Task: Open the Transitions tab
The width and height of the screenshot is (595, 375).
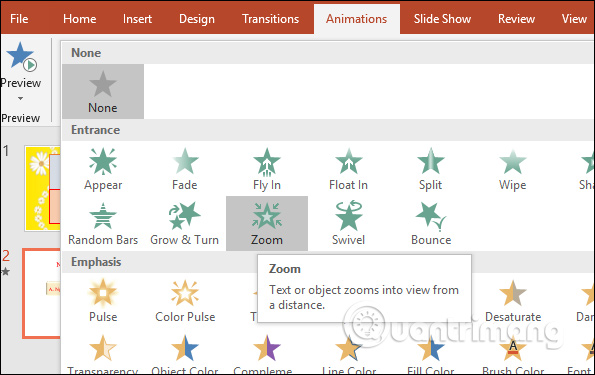Action: [x=271, y=19]
